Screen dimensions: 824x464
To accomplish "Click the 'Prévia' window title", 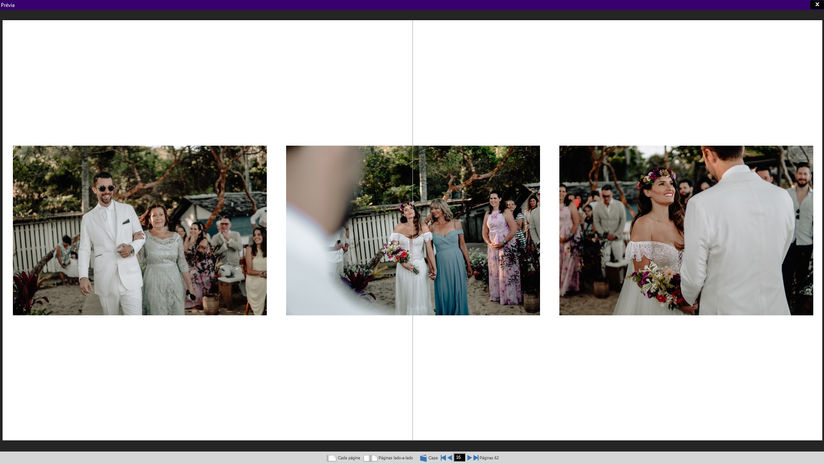I will coord(8,5).
